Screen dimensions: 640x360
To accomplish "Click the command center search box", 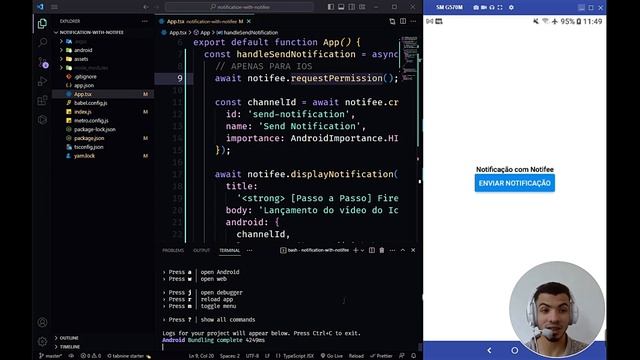I will 240,7.
